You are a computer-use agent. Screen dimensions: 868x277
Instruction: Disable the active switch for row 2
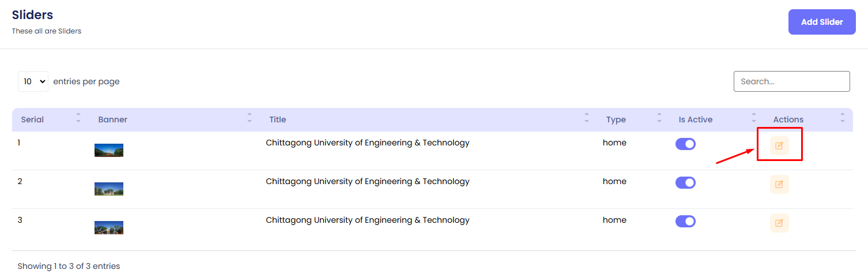pos(685,183)
